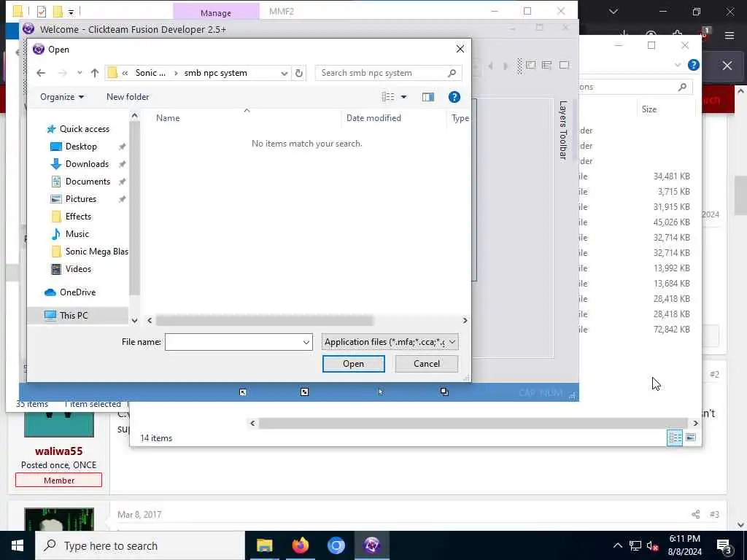Image resolution: width=747 pixels, height=560 pixels.
Task: Sort by Size column in the Explorer window
Action: (x=649, y=109)
